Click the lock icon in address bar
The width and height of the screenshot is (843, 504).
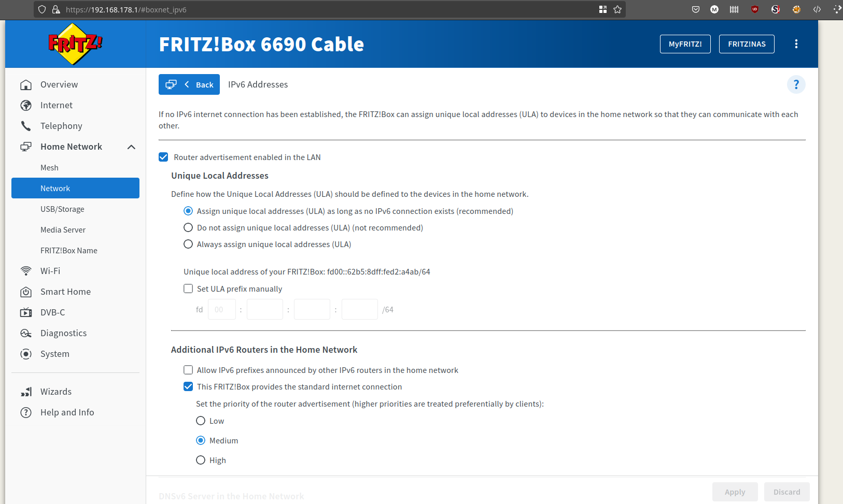(x=56, y=9)
